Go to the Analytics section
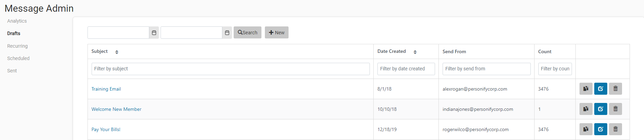This screenshot has width=644, height=140. pos(17,21)
